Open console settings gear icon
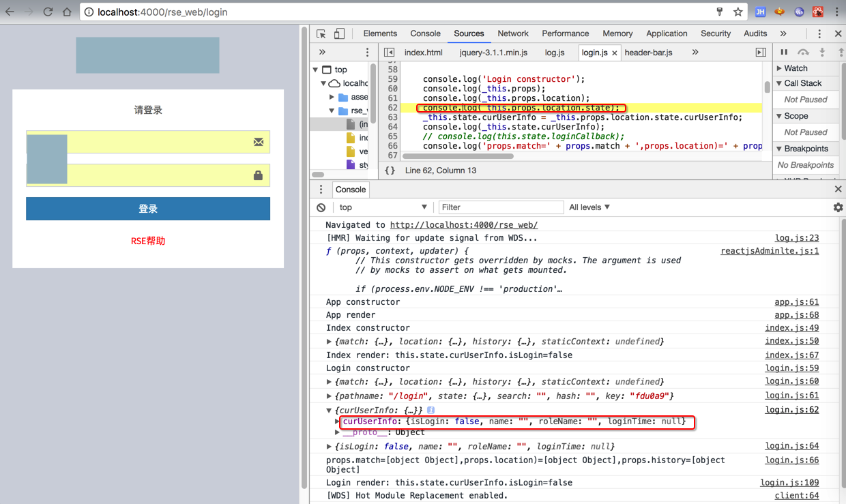This screenshot has height=504, width=846. (838, 207)
